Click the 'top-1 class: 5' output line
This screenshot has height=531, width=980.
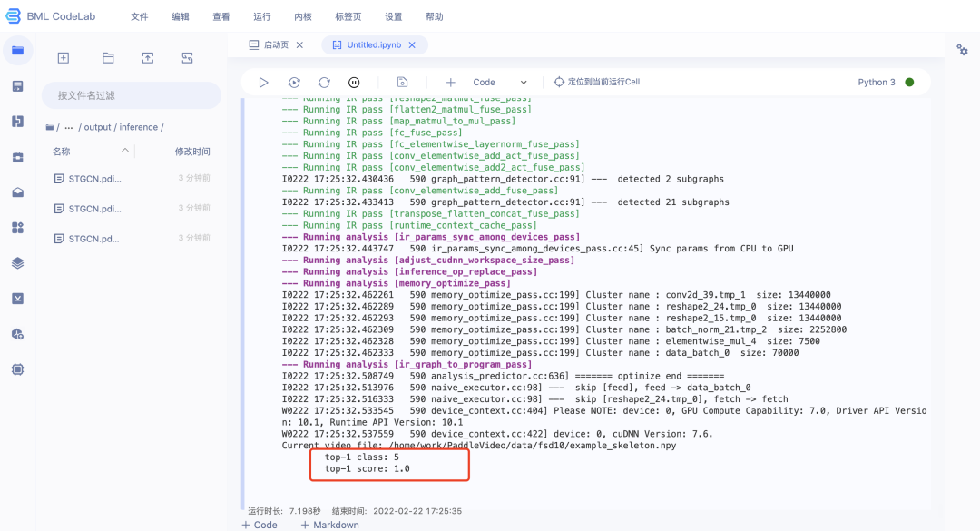pos(361,457)
